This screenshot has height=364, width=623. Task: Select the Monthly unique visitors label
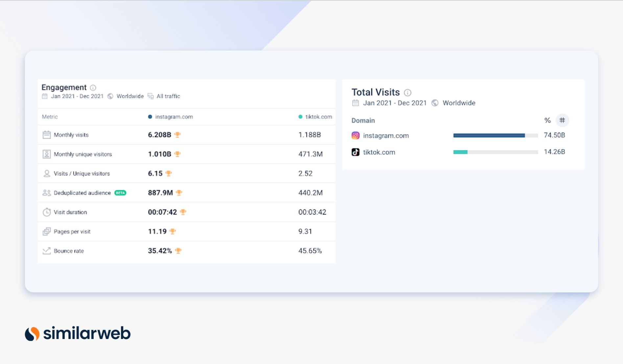pyautogui.click(x=83, y=154)
